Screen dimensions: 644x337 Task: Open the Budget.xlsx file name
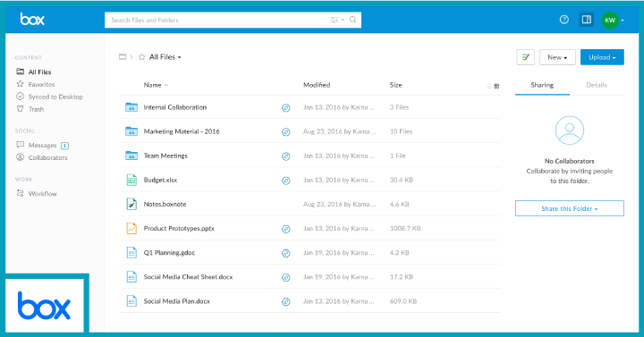(x=160, y=180)
